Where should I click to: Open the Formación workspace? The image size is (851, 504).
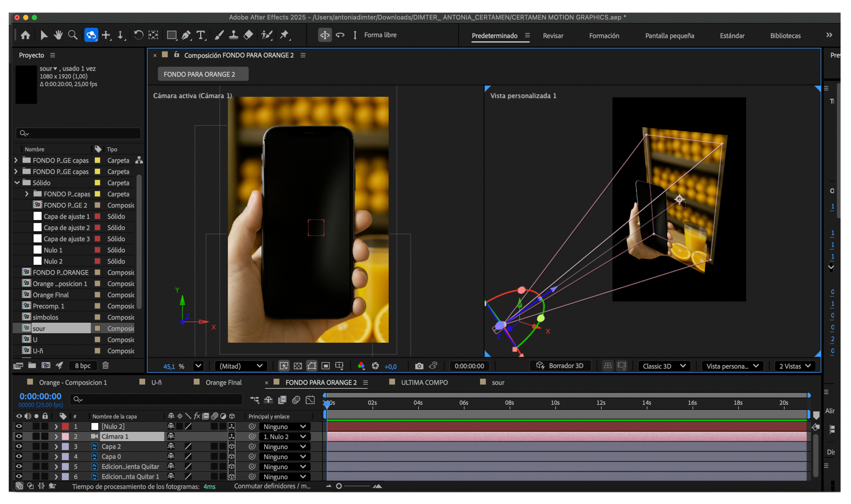pos(604,36)
